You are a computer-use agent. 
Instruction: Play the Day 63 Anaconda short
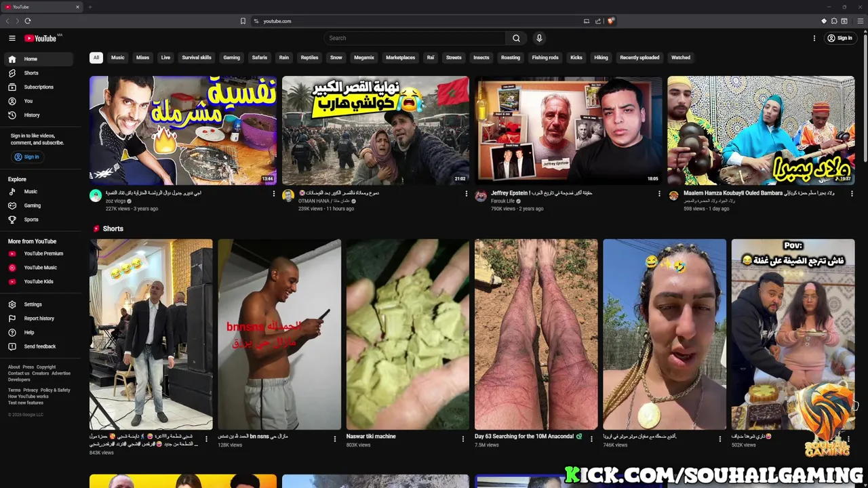(536, 334)
